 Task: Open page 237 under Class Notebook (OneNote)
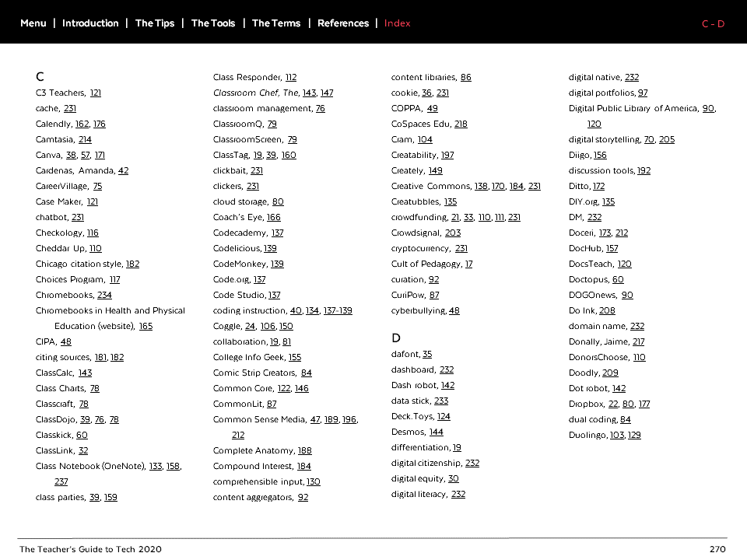(61, 481)
